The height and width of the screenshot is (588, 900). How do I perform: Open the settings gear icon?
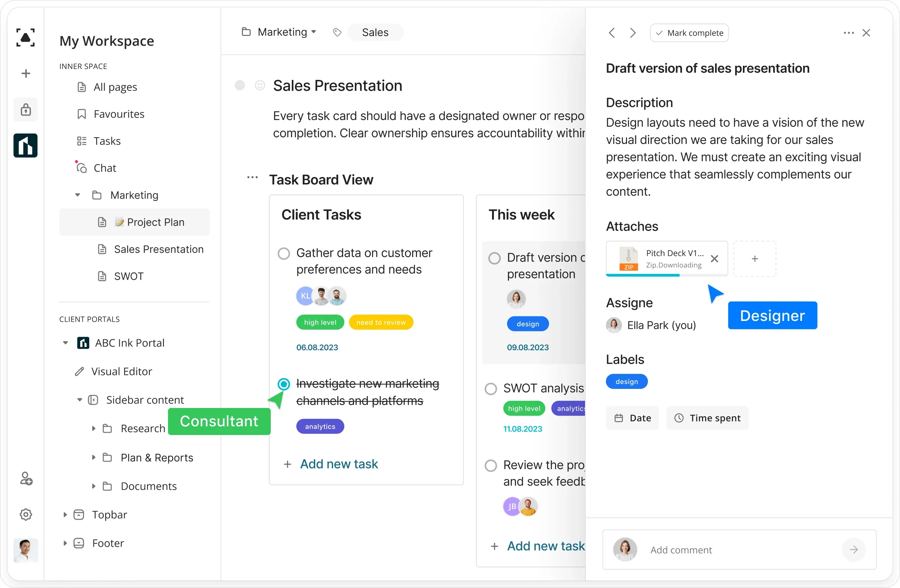[26, 514]
